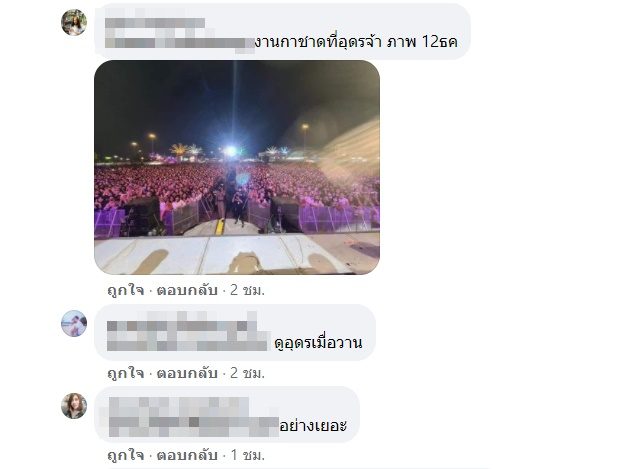This screenshot has height=469, width=642.
Task: Open the 1 ชม. timestamp link
Action: [x=247, y=455]
